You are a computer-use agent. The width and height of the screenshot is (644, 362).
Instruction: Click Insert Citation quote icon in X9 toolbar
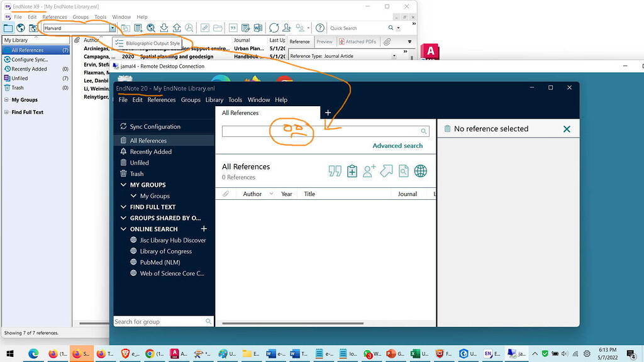(x=233, y=28)
